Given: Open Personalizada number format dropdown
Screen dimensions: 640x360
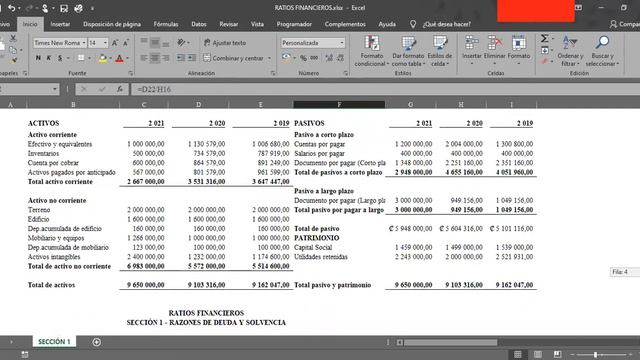Looking at the screenshot, I should pyautogui.click(x=341, y=43).
